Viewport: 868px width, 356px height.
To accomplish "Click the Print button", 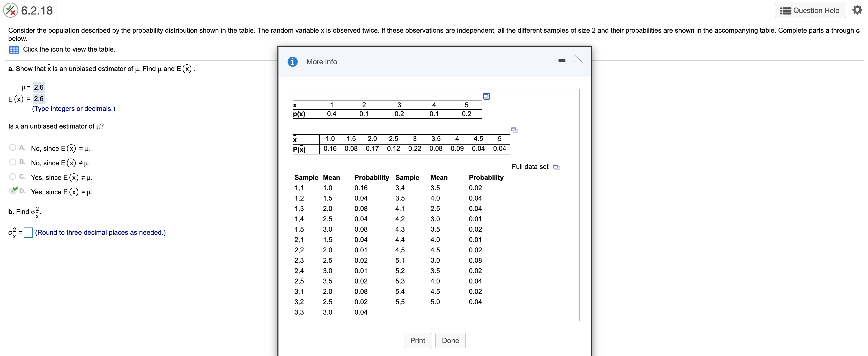I will (417, 340).
